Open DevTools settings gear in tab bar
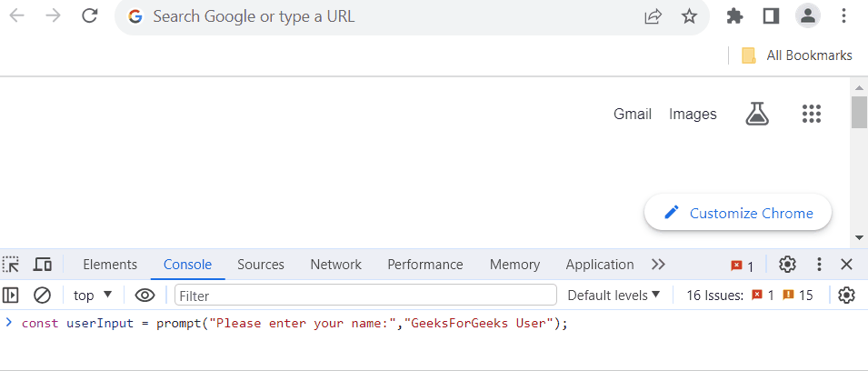 pos(787,265)
